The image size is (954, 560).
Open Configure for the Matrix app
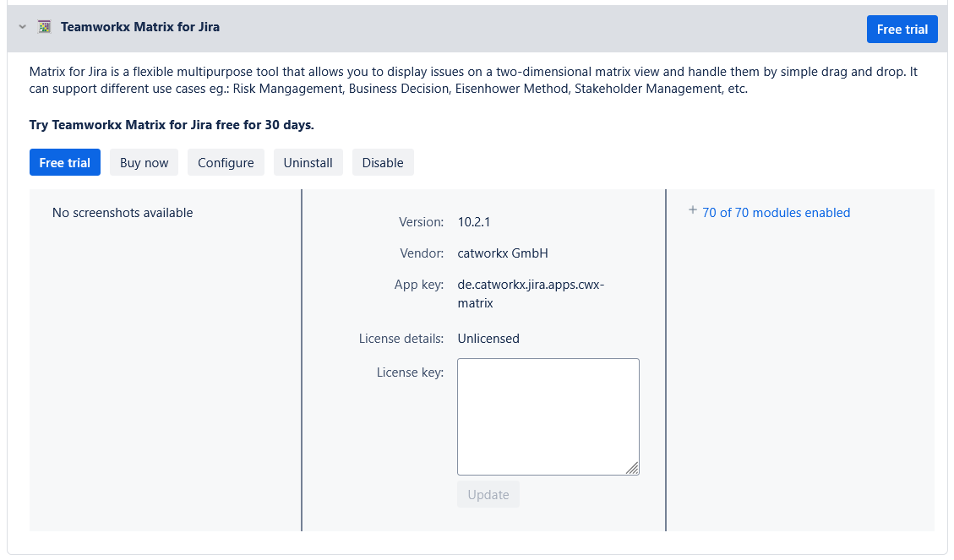[226, 163]
